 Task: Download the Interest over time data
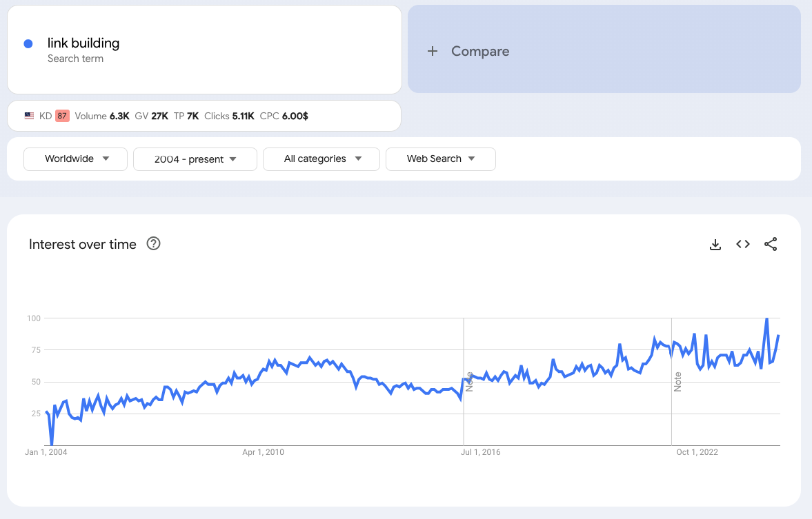715,244
